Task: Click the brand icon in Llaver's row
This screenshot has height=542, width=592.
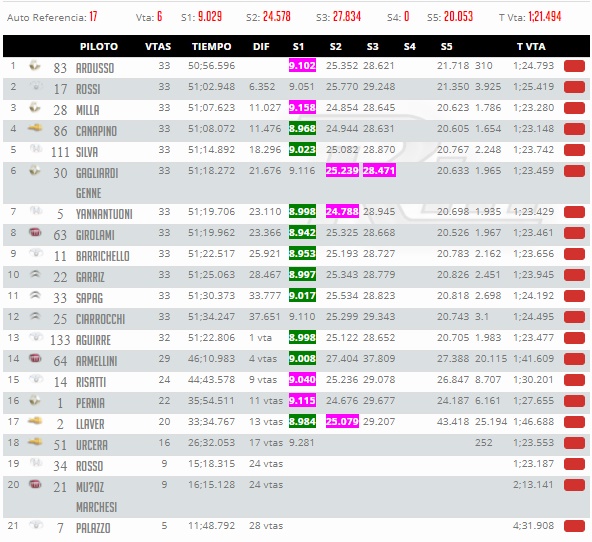Action: [35, 420]
